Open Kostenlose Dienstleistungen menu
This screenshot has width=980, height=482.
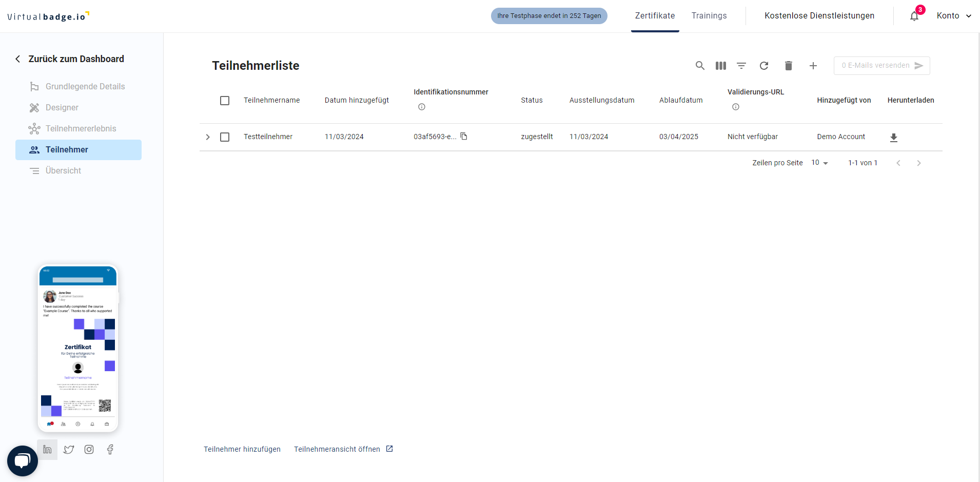819,16
